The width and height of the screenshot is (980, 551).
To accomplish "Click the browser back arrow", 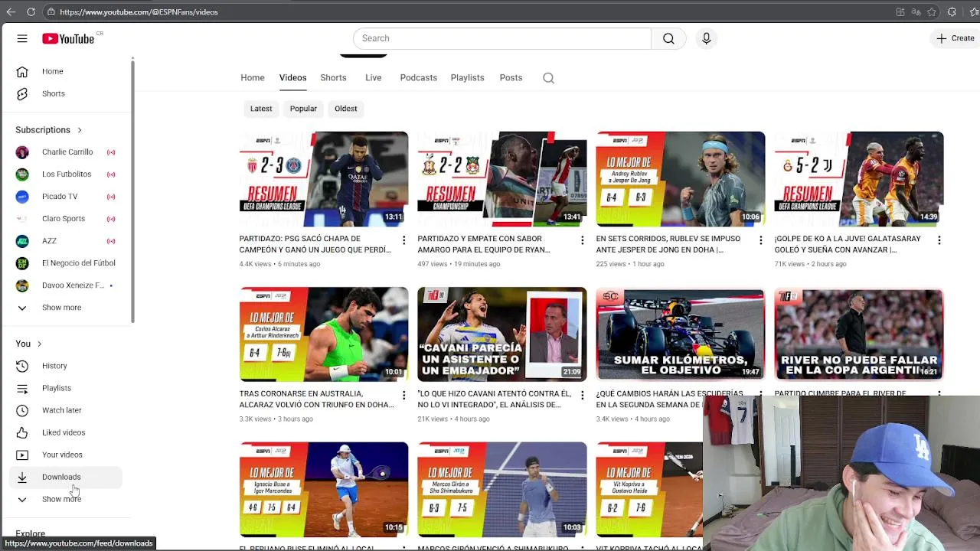I will [11, 11].
